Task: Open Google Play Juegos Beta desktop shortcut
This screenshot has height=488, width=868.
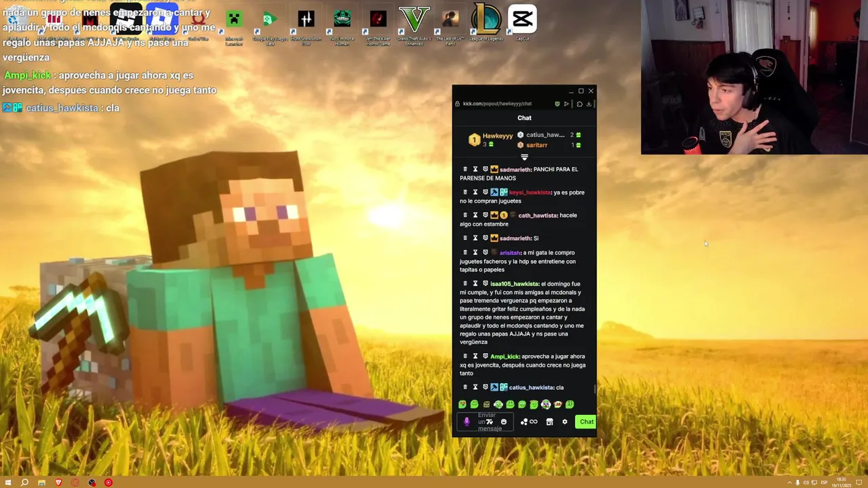Action: click(270, 25)
